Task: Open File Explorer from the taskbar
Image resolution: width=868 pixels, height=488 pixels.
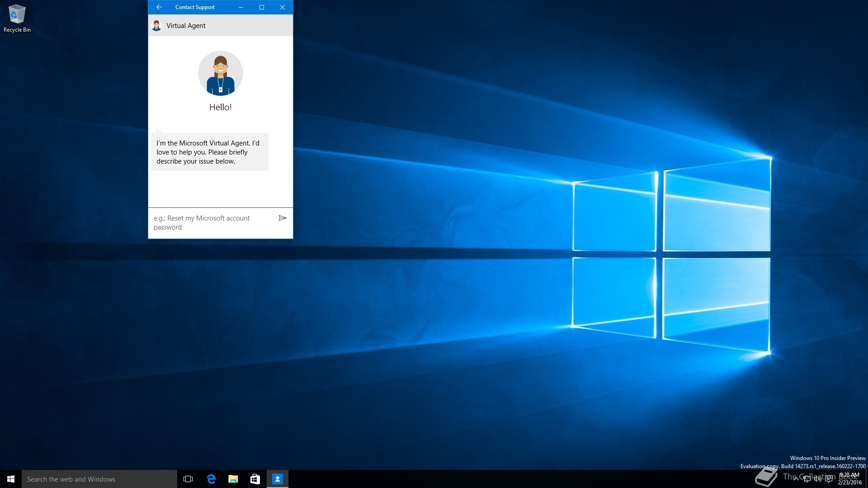Action: coord(233,479)
